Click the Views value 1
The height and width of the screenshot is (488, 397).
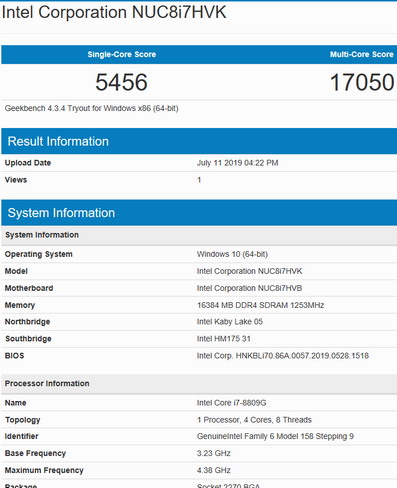pyautogui.click(x=199, y=180)
